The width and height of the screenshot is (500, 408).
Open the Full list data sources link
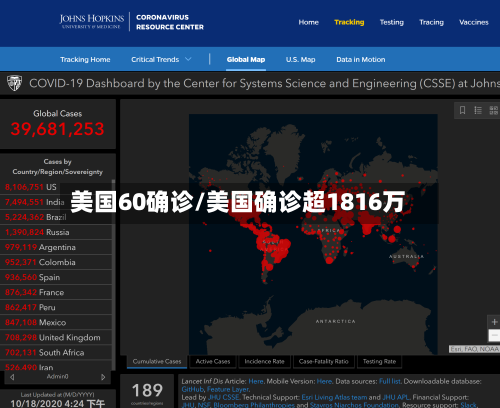click(x=390, y=381)
